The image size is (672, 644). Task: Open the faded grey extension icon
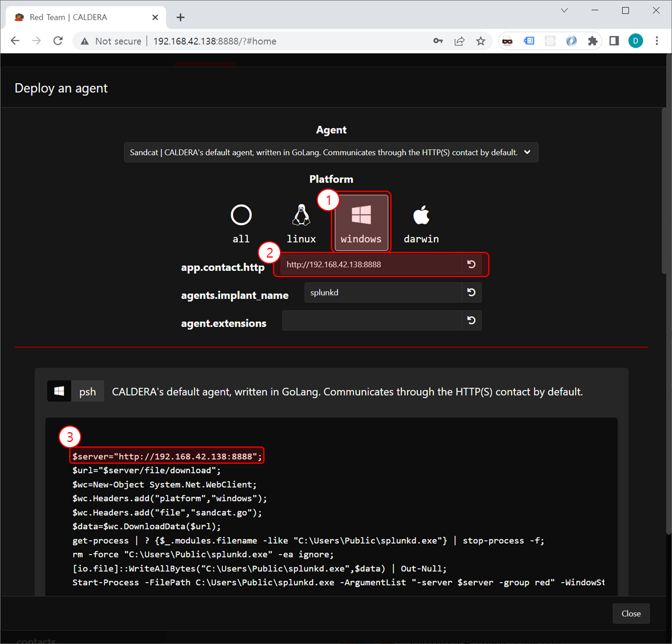click(x=550, y=41)
